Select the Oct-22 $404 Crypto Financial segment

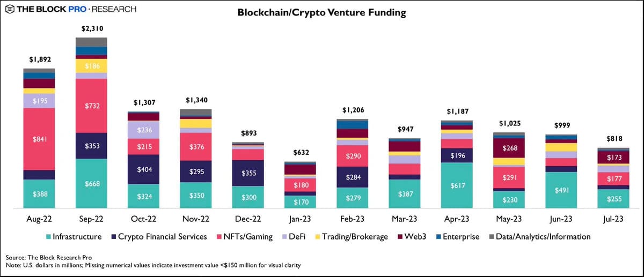(143, 169)
